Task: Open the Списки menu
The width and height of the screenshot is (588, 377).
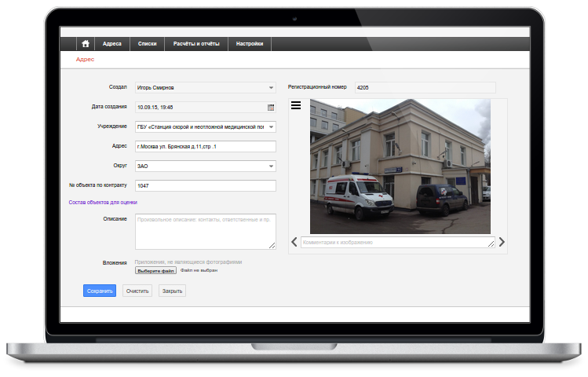Action: coord(147,44)
